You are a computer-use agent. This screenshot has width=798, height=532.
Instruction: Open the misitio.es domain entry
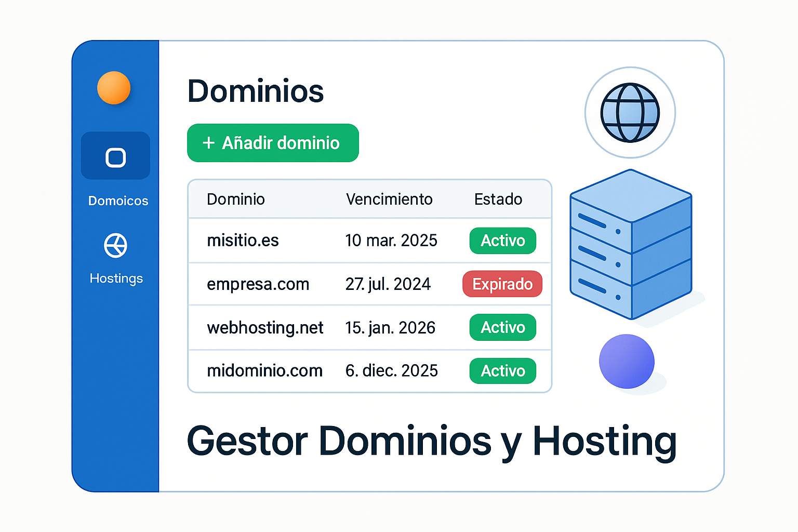tap(243, 240)
